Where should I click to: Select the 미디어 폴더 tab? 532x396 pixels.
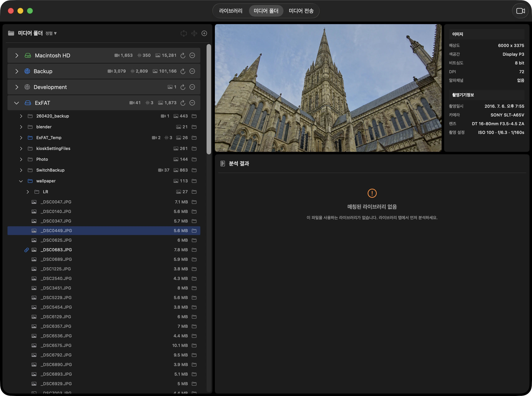[266, 11]
